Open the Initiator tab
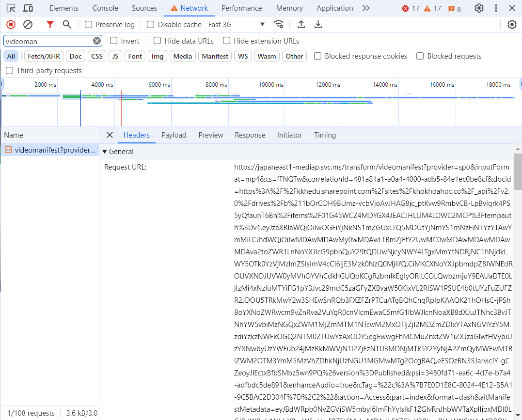 [x=289, y=135]
